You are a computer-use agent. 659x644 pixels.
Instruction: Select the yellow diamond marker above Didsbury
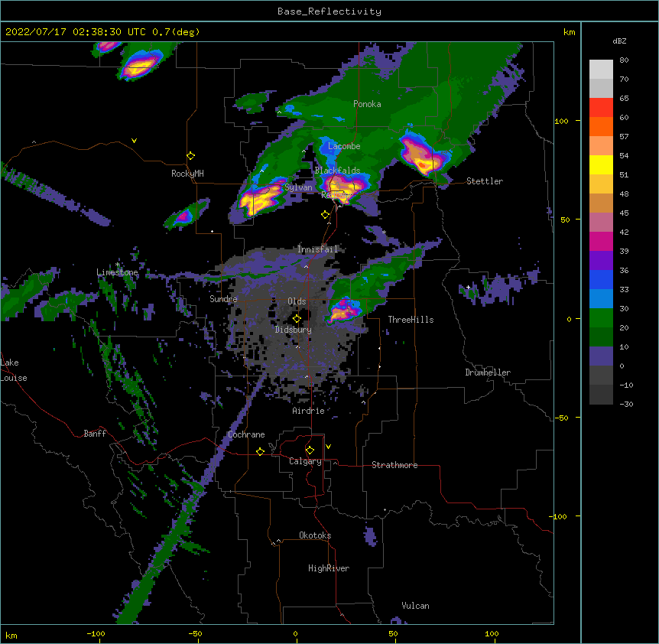[297, 319]
